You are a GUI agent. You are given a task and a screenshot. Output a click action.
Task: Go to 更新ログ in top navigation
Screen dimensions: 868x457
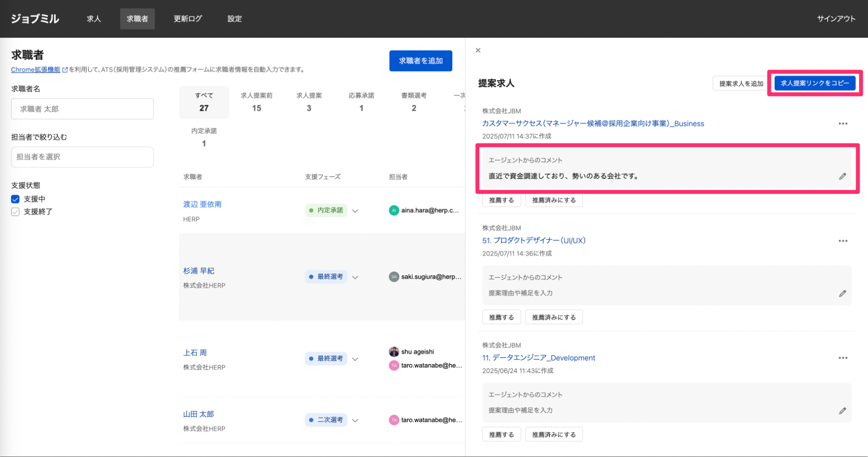(x=187, y=19)
